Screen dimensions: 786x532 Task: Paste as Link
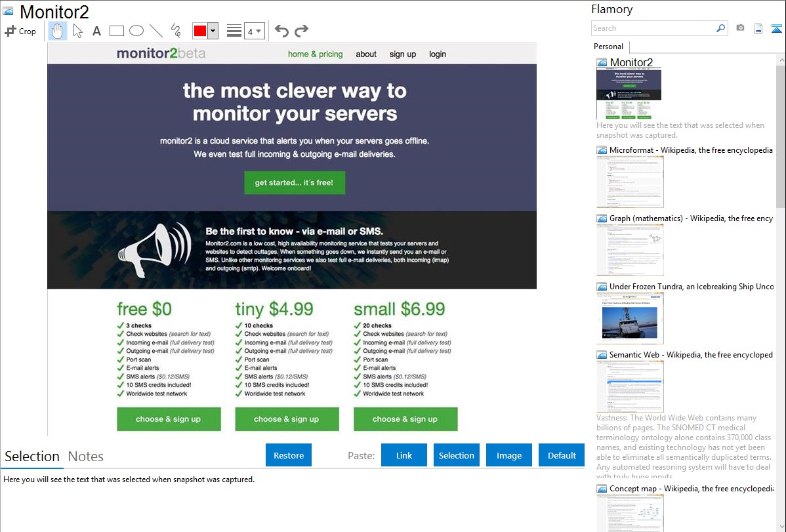pyautogui.click(x=404, y=455)
